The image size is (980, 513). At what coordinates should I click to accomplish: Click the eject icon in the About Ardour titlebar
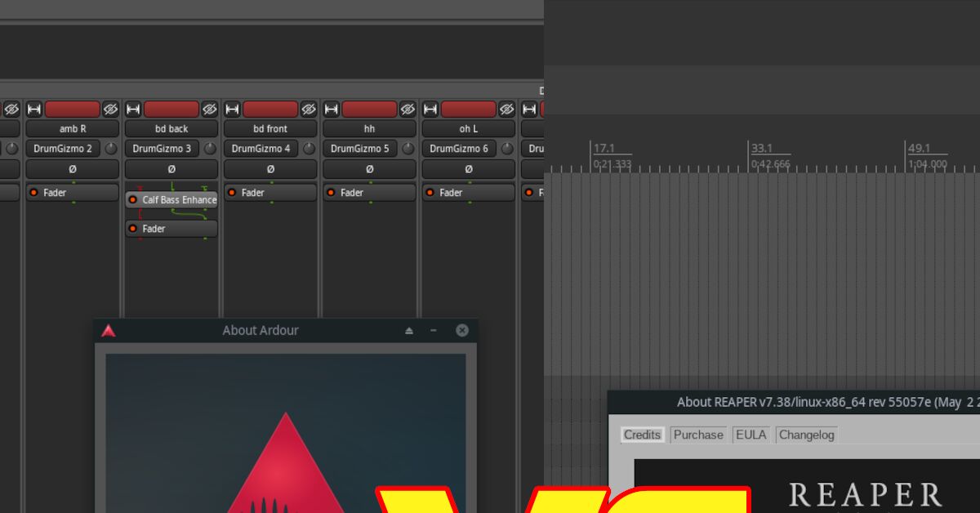pyautogui.click(x=408, y=330)
